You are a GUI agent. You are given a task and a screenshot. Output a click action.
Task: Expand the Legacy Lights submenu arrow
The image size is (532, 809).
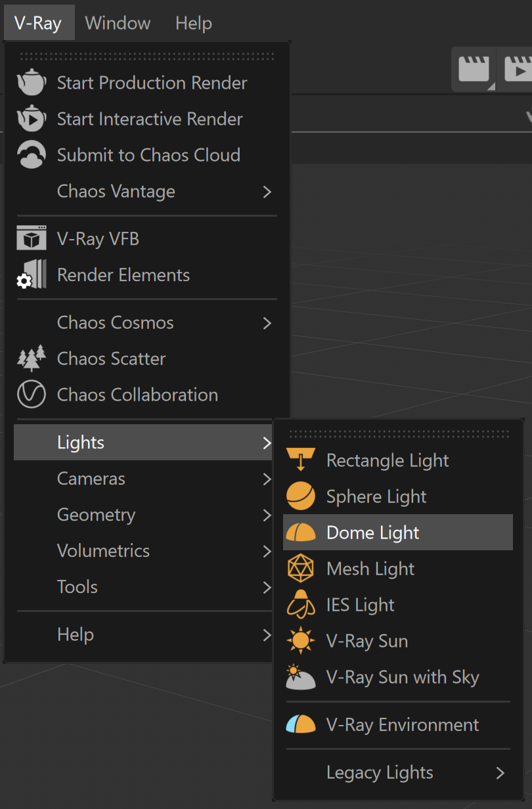(x=500, y=773)
